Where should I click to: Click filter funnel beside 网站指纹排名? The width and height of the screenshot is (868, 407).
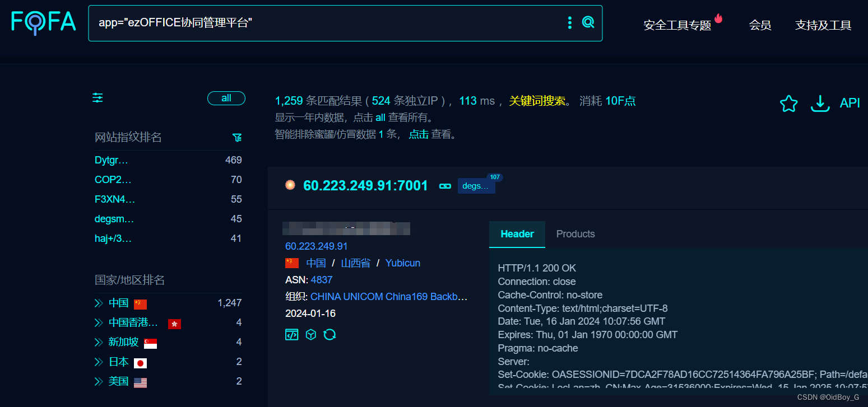pos(237,138)
